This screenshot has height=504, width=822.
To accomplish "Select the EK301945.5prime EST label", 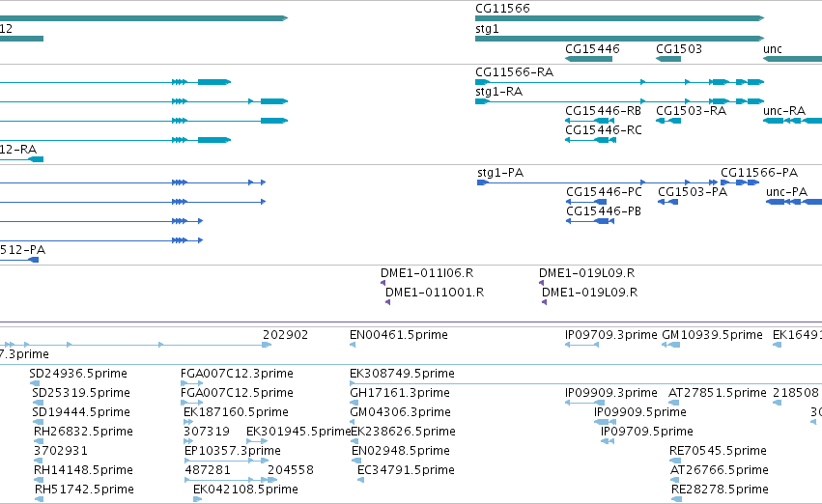I will click(298, 433).
